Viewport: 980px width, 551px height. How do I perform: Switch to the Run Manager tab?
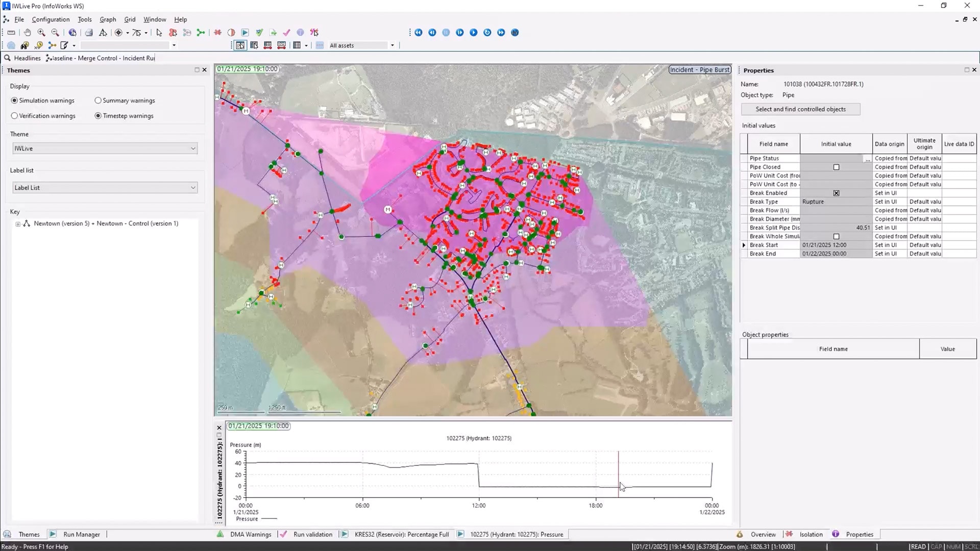point(81,534)
